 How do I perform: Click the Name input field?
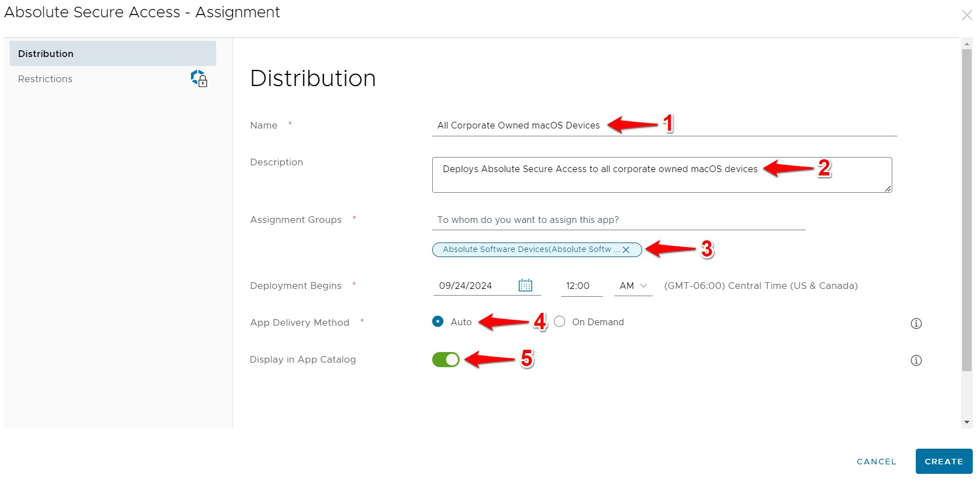(664, 126)
